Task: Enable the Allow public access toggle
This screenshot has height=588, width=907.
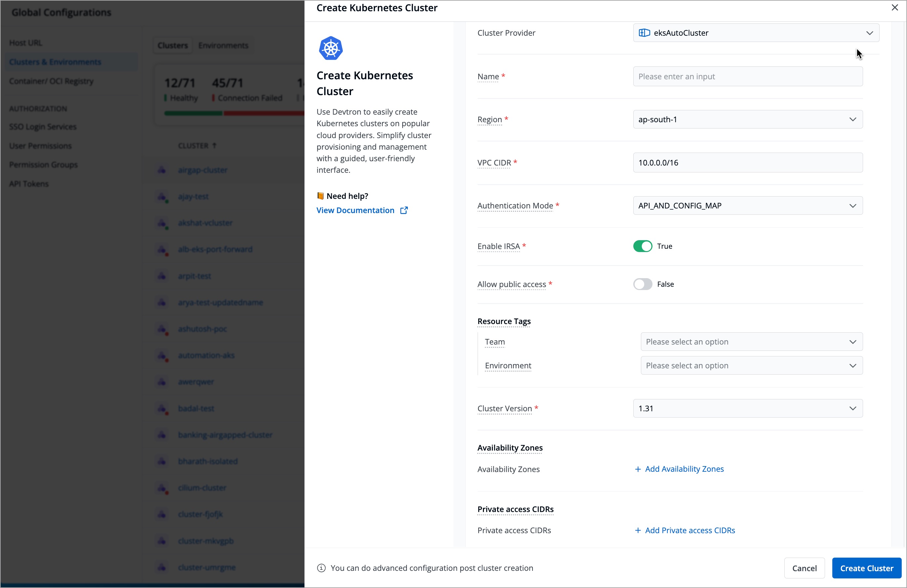Action: 642,284
